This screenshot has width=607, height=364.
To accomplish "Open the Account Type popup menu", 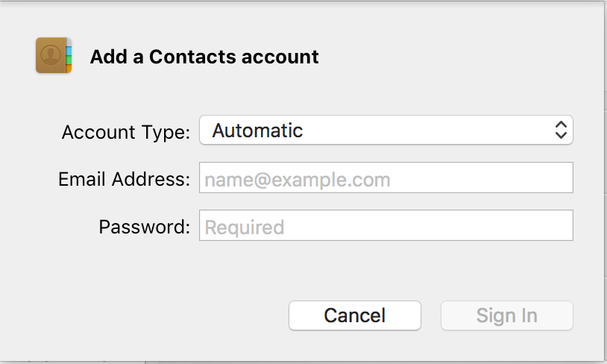I will click(386, 130).
